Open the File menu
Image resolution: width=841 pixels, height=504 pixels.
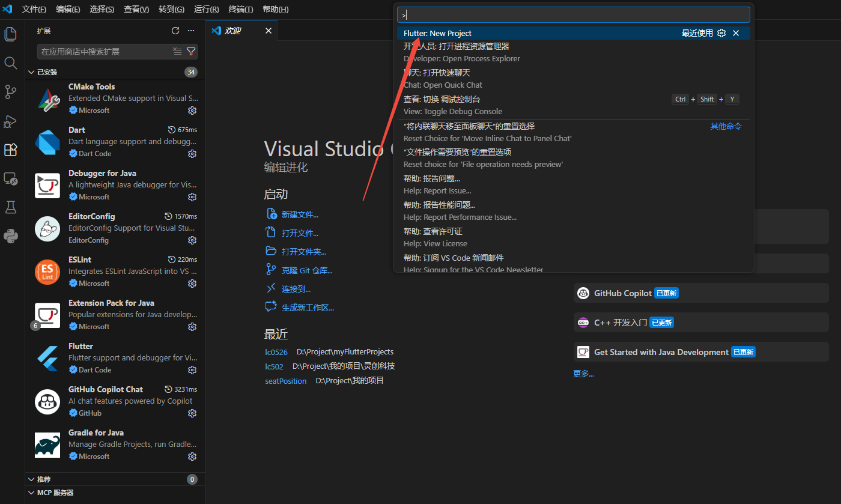(x=34, y=10)
